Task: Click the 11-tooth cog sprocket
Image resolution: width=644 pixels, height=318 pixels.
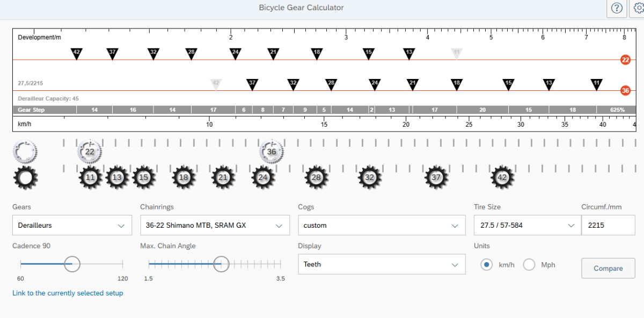Action: pyautogui.click(x=90, y=177)
